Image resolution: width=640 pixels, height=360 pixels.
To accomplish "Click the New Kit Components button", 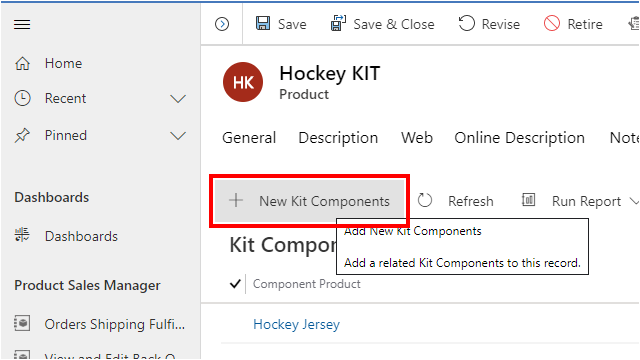I will 309,201.
